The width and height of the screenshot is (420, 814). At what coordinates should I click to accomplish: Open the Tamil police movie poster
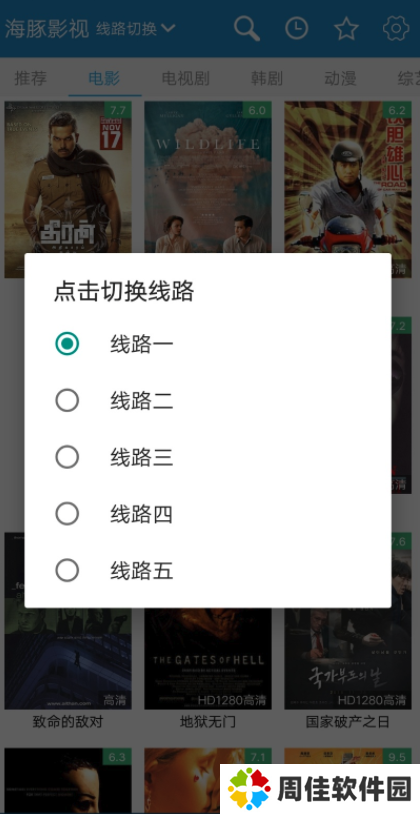[68, 177]
